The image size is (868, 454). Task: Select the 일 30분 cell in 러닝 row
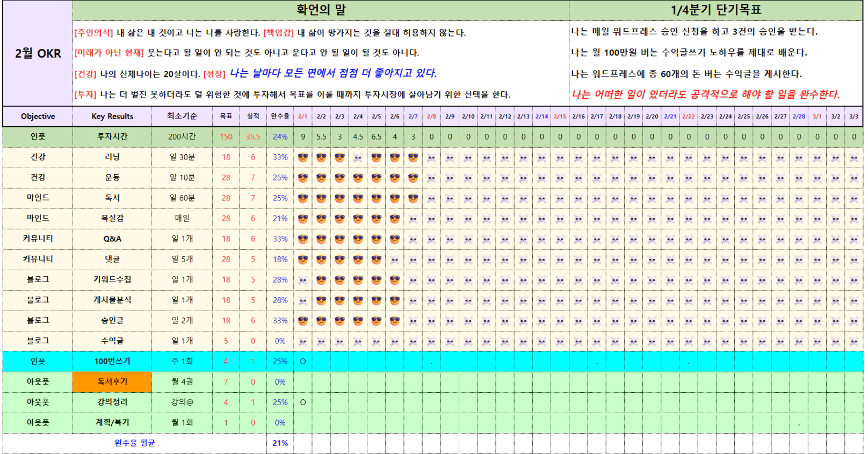point(182,157)
